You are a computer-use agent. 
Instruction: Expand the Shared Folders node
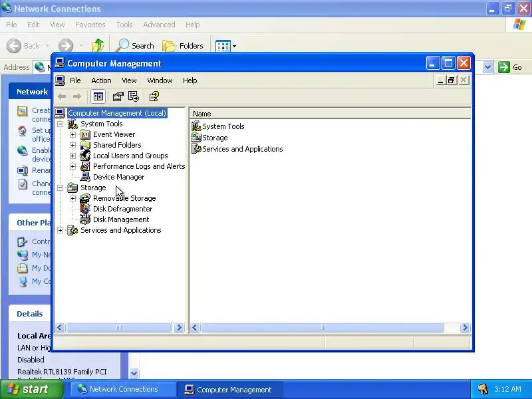(72, 145)
